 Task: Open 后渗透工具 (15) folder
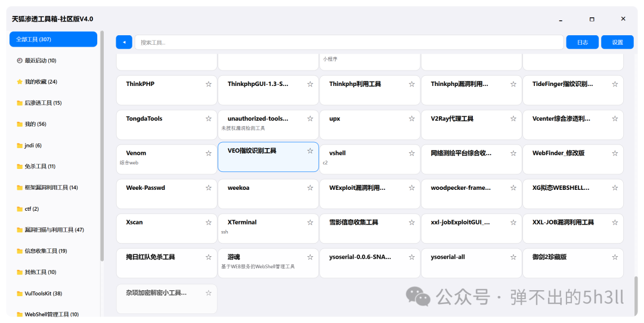[x=54, y=103]
